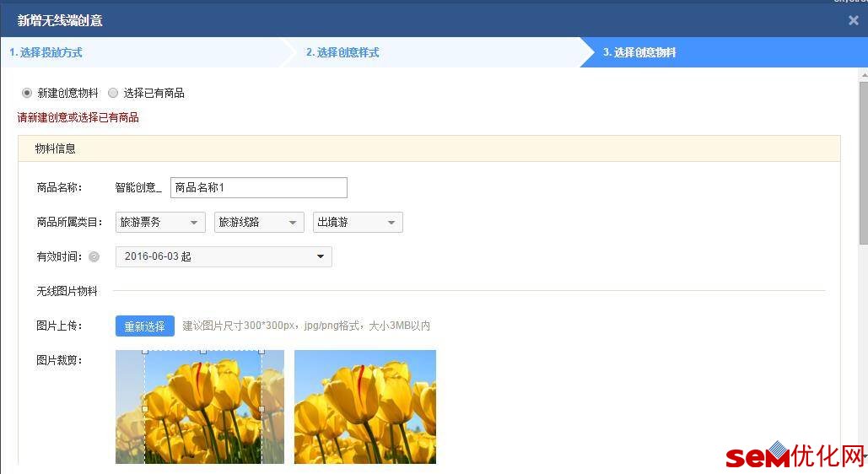Click the right-middle crop handle
The image size is (868, 474).
[261, 409]
